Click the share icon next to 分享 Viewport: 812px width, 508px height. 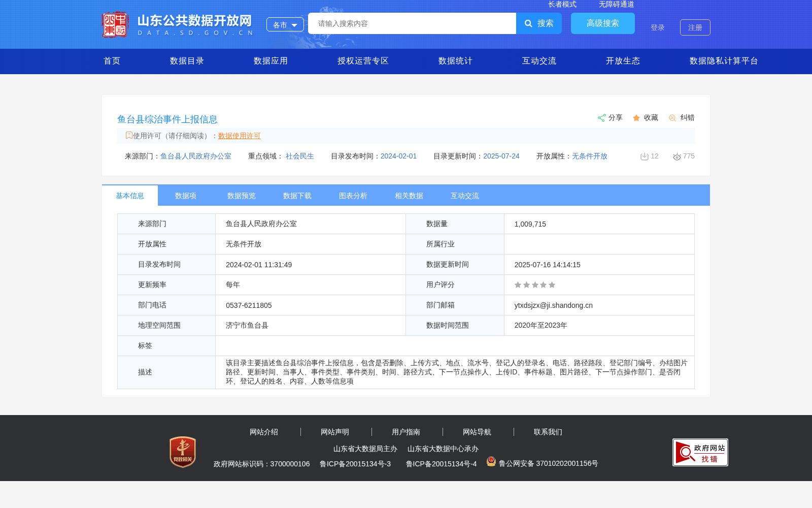[x=601, y=118]
